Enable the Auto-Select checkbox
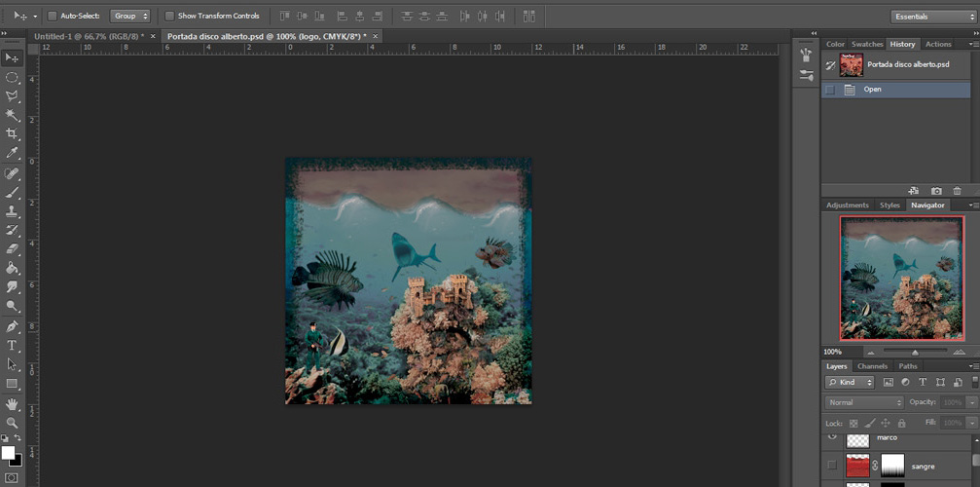Viewport: 980px width, 487px height. pos(52,17)
